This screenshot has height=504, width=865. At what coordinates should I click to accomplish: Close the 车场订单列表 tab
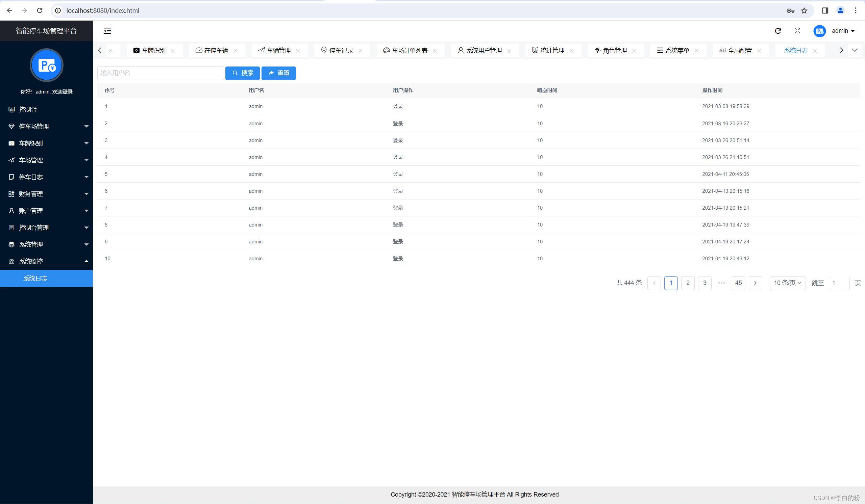click(x=435, y=51)
